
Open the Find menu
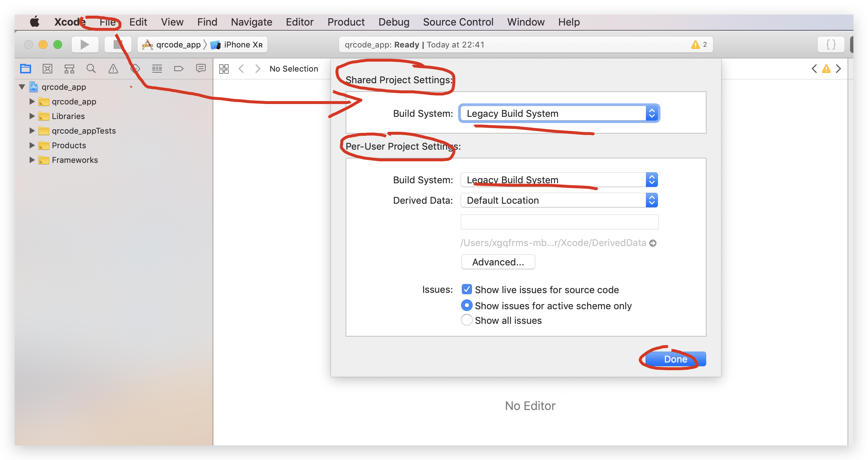pyautogui.click(x=207, y=22)
